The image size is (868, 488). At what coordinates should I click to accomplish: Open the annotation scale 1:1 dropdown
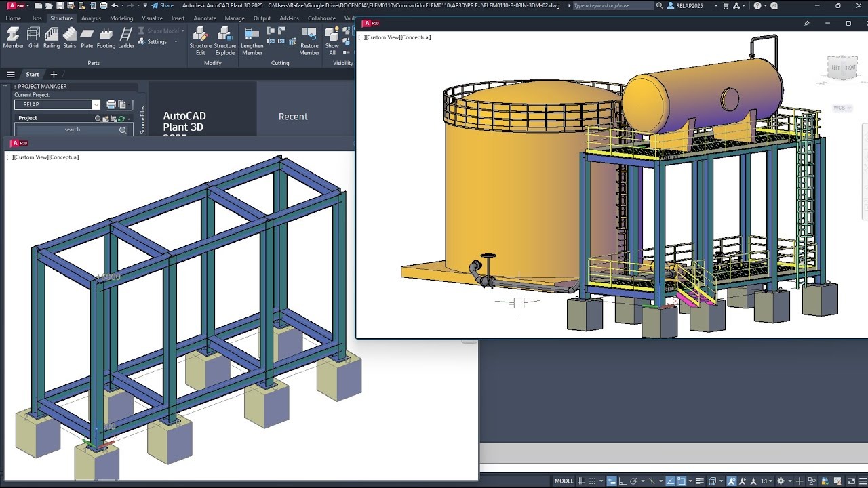pos(766,481)
